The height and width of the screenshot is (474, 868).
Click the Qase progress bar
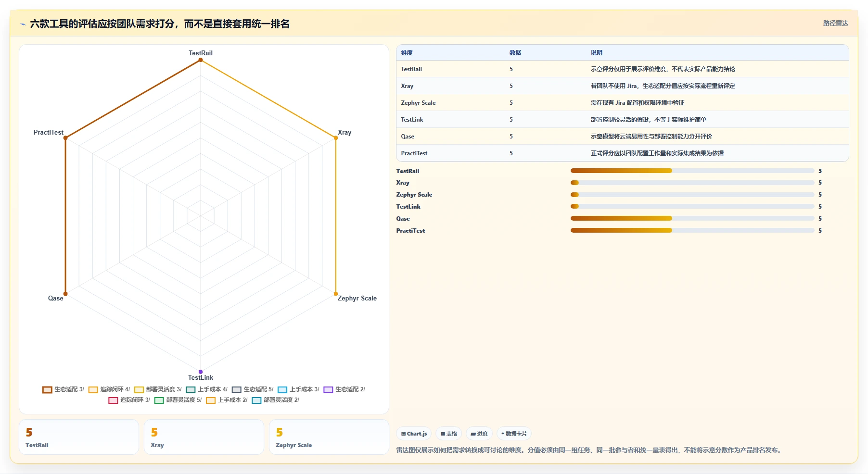[x=692, y=218]
